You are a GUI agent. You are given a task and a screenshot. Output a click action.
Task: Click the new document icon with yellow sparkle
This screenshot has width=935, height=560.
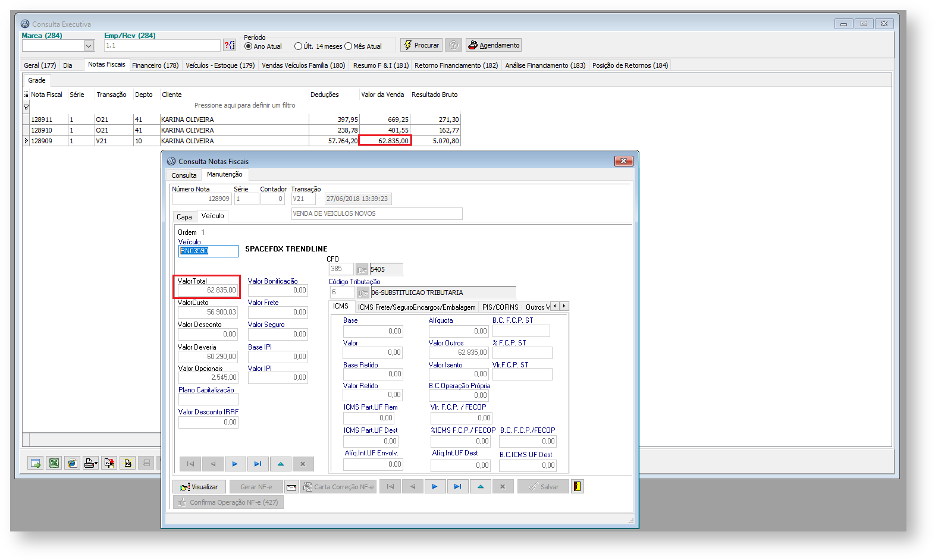pyautogui.click(x=127, y=463)
